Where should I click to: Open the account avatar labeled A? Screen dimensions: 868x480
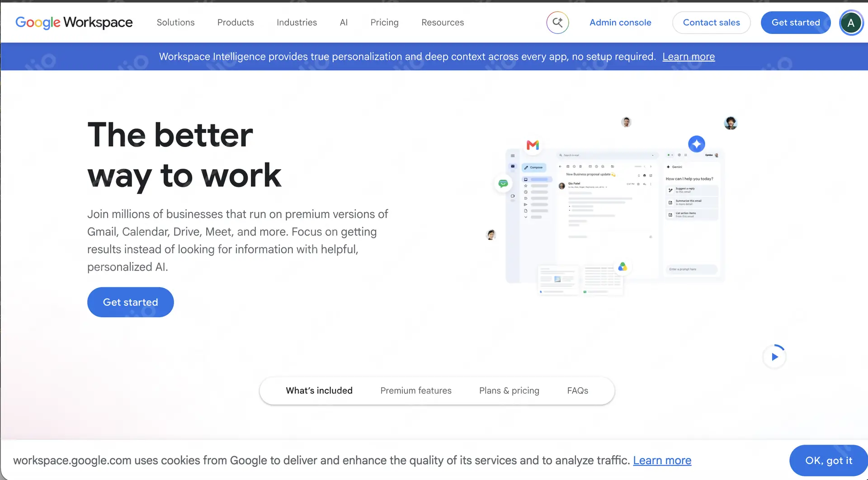[x=851, y=23]
